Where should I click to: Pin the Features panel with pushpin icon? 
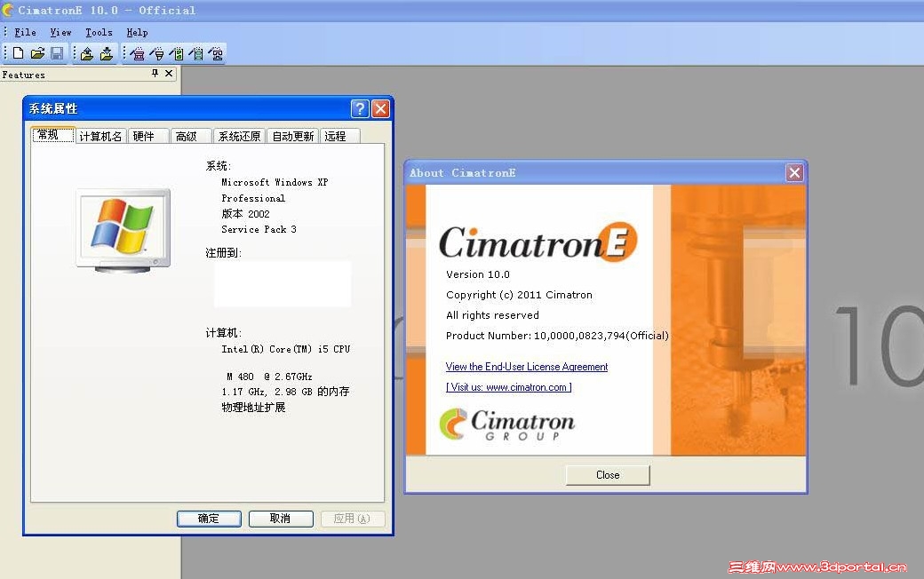point(155,73)
